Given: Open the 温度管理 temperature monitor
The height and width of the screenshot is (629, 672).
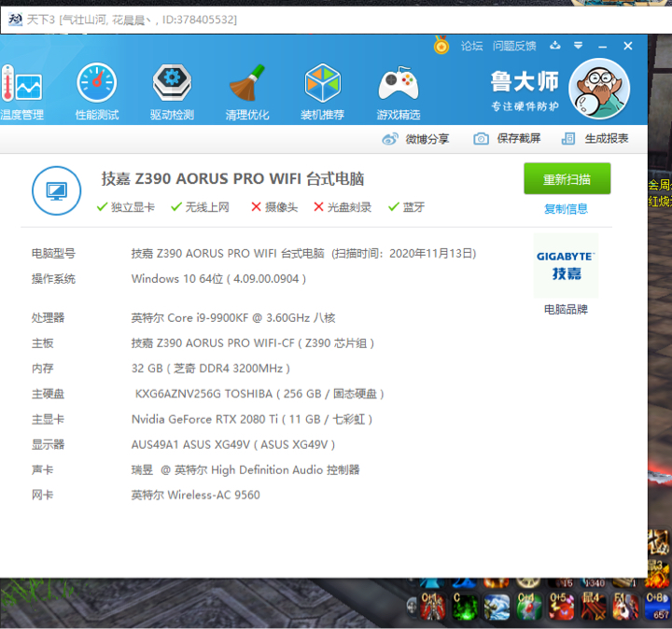Looking at the screenshot, I should (x=22, y=90).
